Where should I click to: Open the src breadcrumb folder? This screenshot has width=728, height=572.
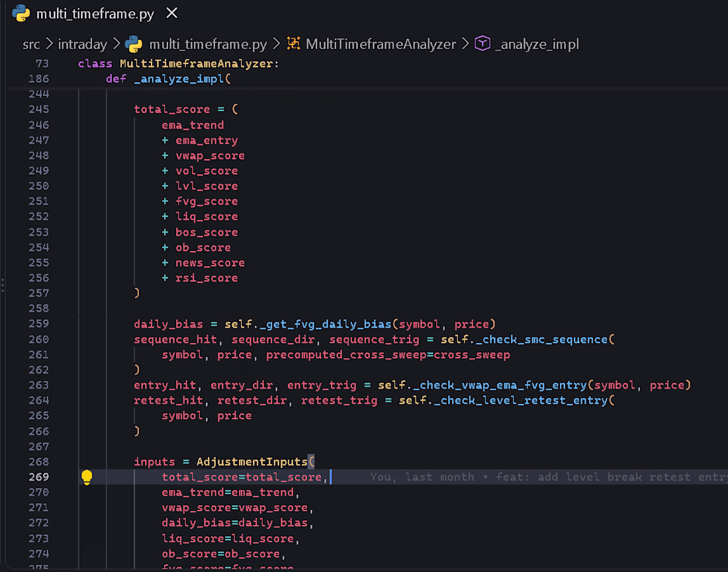[x=31, y=44]
